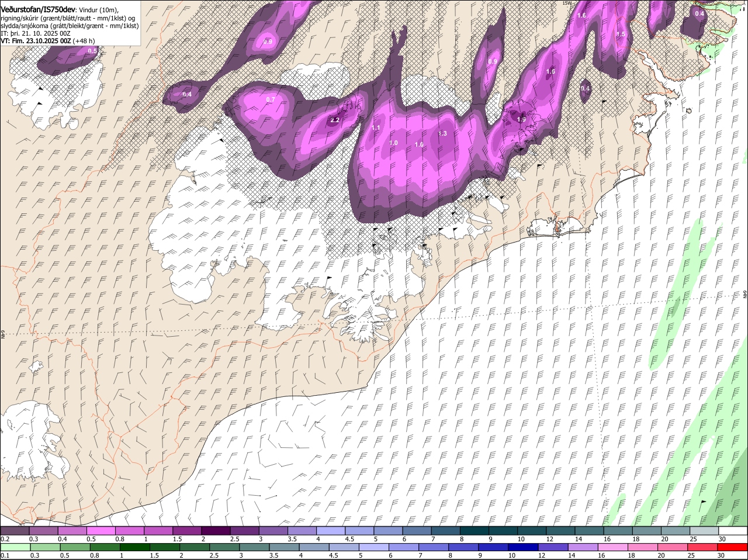
Task: Click the 1.3 precipitation value on map
Action: click(x=442, y=133)
